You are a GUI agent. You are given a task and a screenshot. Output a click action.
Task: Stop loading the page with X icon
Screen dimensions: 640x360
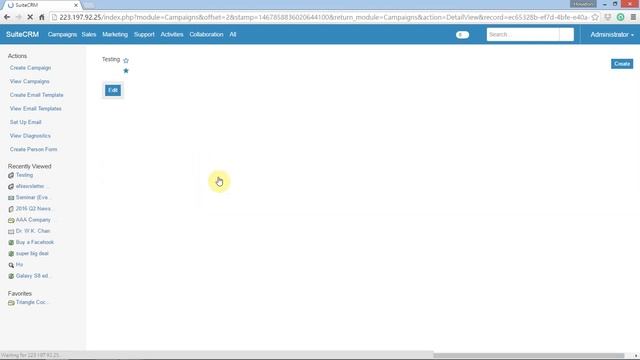(x=30, y=17)
